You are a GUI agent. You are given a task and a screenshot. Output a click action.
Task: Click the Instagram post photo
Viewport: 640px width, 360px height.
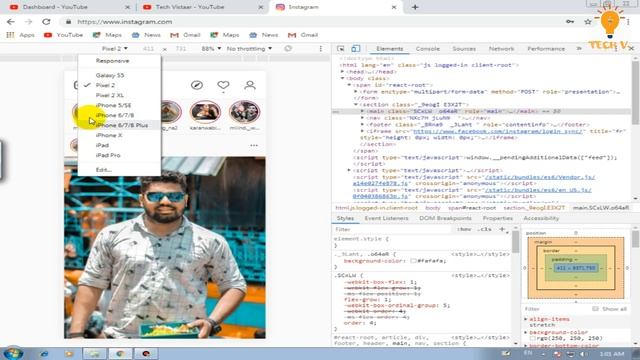[x=165, y=248]
